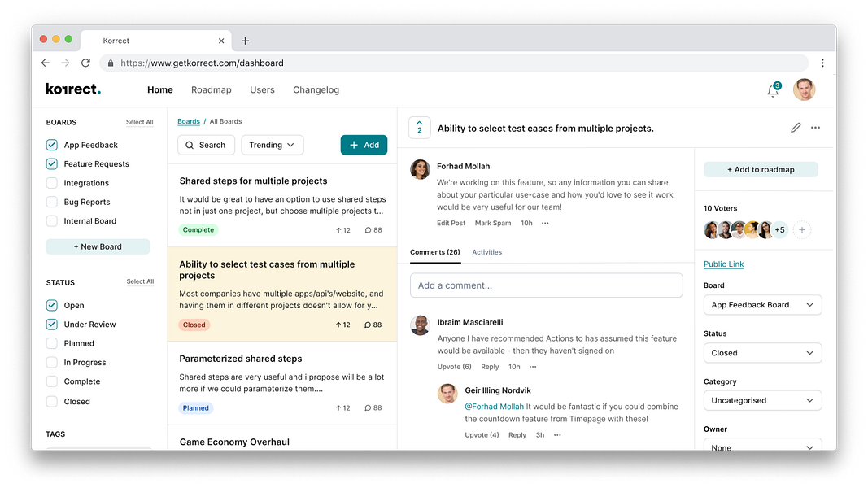This screenshot has width=868, height=488.
Task: Open more options on Ibraim Masciarelli's comment
Action: coord(533,367)
